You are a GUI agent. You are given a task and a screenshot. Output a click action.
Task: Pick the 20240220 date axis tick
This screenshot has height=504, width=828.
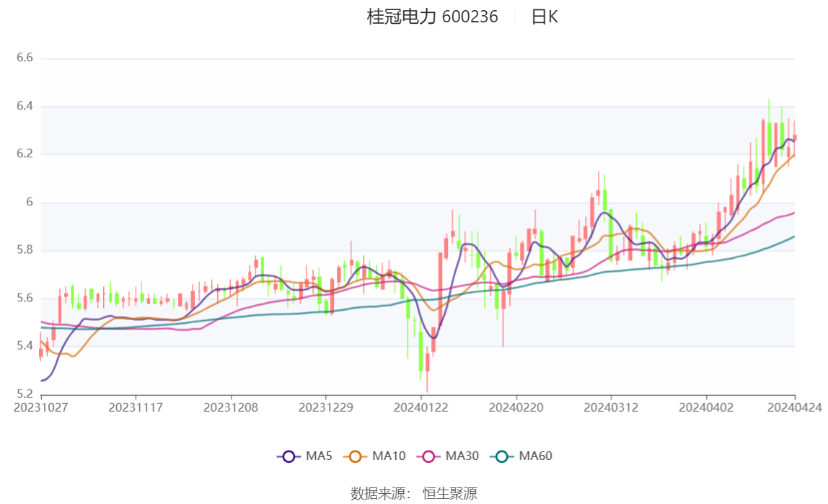(x=516, y=407)
